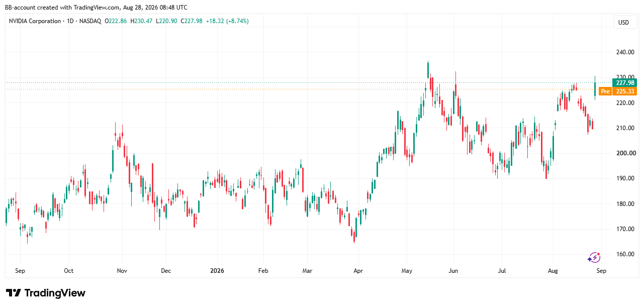Click the open value O222.86
Image resolution: width=644 pixels, height=308 pixels.
click(116, 21)
